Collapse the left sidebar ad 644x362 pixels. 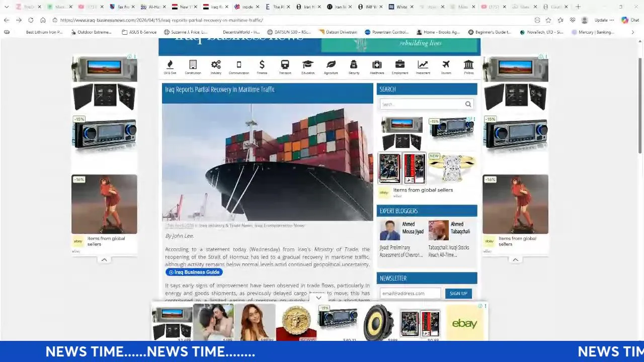tap(104, 259)
